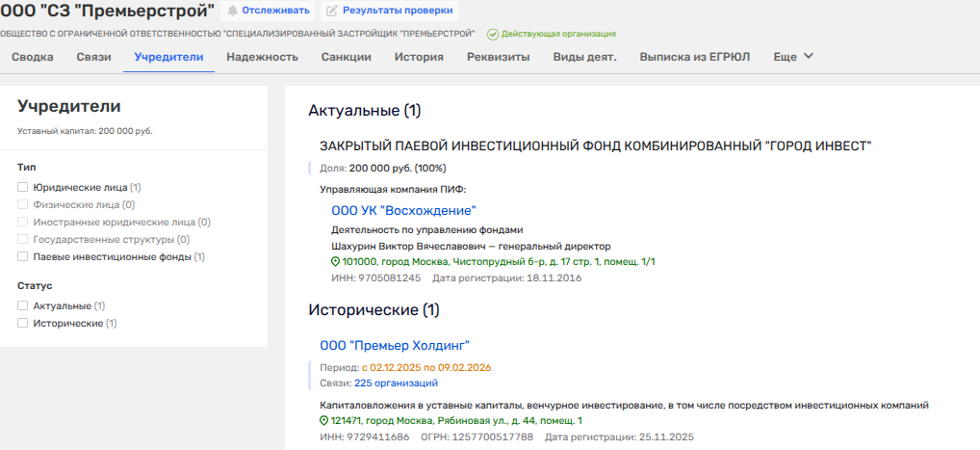The width and height of the screenshot is (980, 450).
Task: Click Уставный капитал: 200 000 руб.
Action: [85, 131]
